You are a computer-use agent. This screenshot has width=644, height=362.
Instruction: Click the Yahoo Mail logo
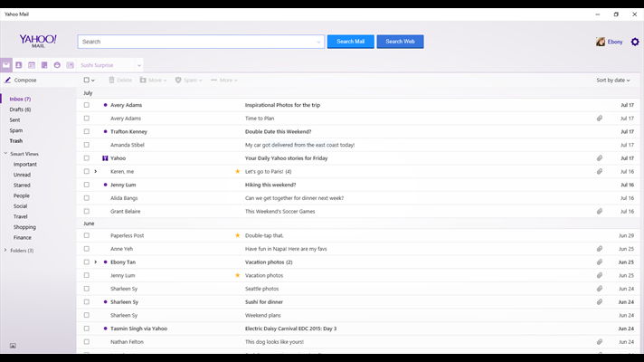(38, 41)
